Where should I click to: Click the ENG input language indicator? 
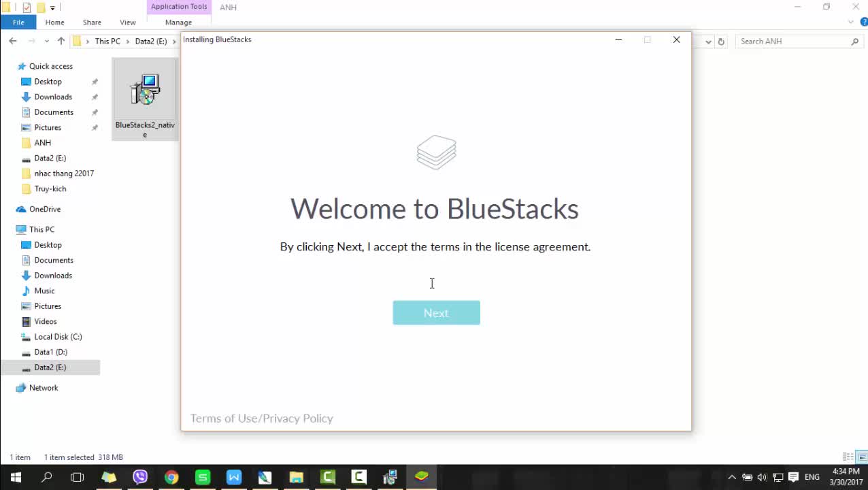point(812,477)
